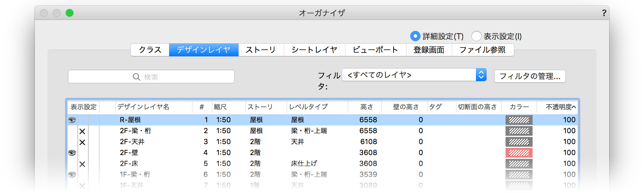Click level type 床仕上げ cell
The height and width of the screenshot is (193, 644).
(x=304, y=164)
